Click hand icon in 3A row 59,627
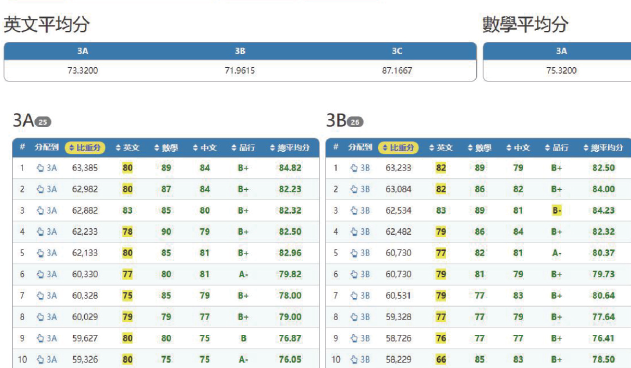 [x=40, y=339]
